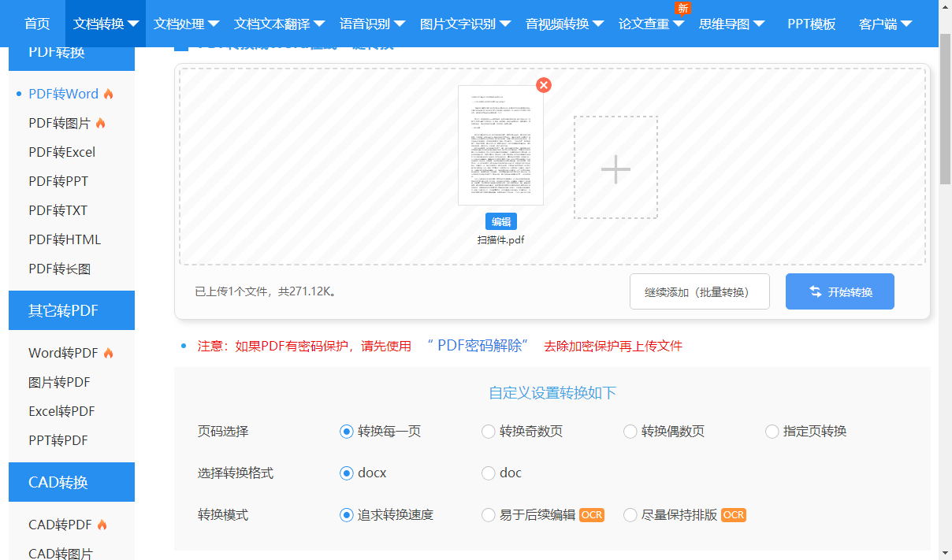This screenshot has width=952, height=560.
Task: Open PDF转PPT in sidebar
Action: pyautogui.click(x=58, y=181)
